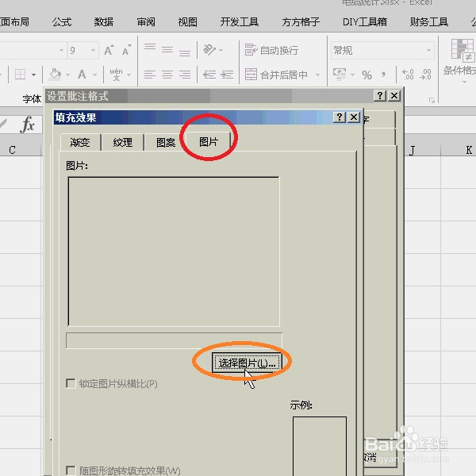
Task: Click the fx insert function icon
Action: tap(28, 125)
